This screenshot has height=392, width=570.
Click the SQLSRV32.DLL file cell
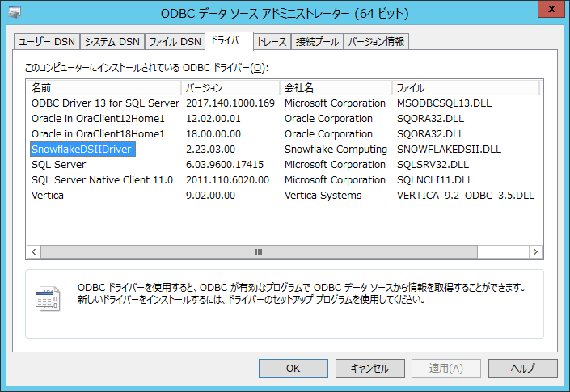click(x=433, y=165)
